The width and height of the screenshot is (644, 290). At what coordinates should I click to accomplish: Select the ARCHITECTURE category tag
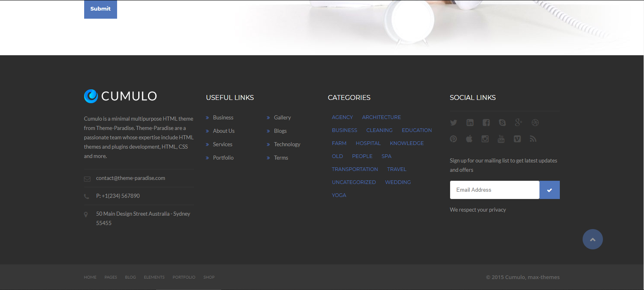tap(381, 117)
